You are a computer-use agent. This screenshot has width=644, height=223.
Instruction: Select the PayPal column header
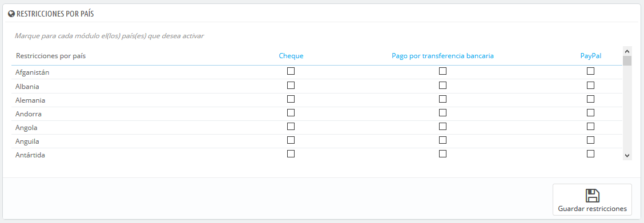point(590,56)
